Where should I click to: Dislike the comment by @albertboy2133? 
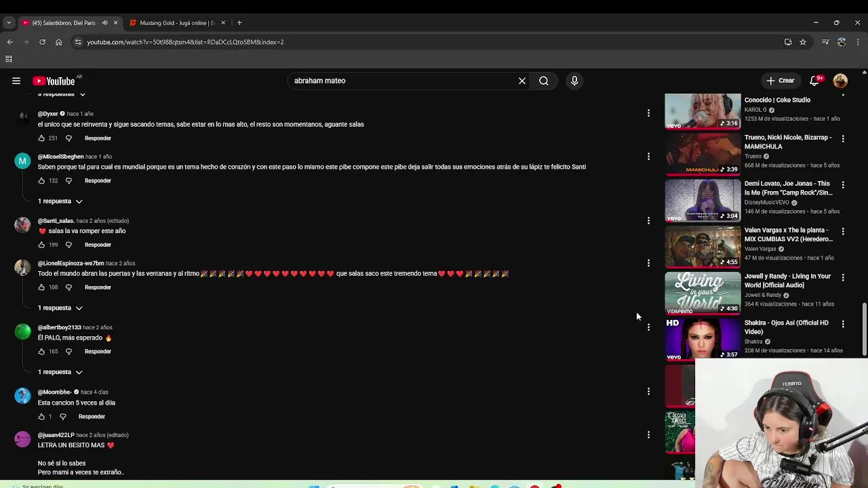(x=68, y=352)
